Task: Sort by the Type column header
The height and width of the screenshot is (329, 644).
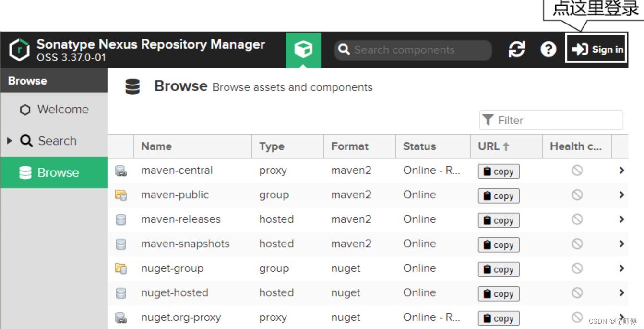Action: [x=287, y=146]
